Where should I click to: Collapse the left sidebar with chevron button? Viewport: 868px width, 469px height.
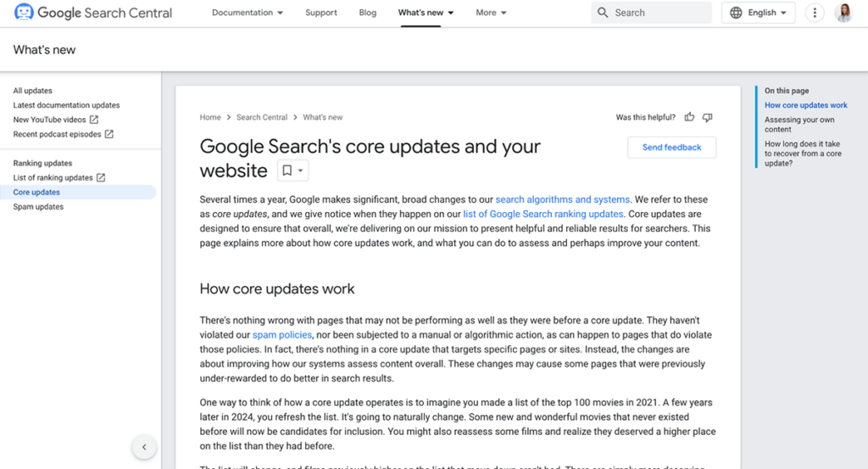[x=144, y=447]
